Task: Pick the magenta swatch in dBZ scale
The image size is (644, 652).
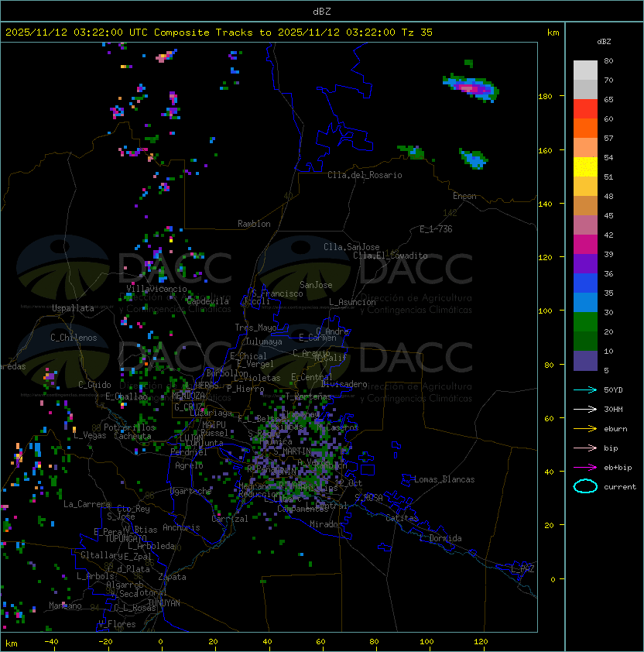Action: click(585, 244)
